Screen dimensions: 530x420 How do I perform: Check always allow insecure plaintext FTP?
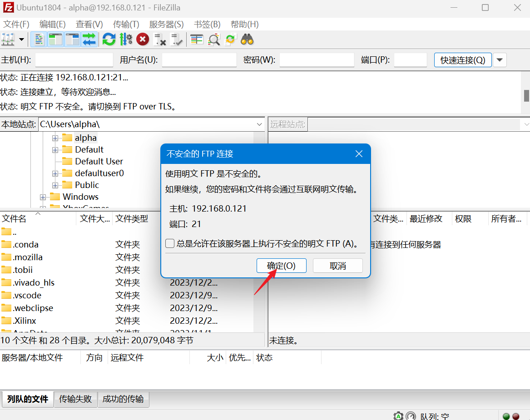(x=170, y=243)
